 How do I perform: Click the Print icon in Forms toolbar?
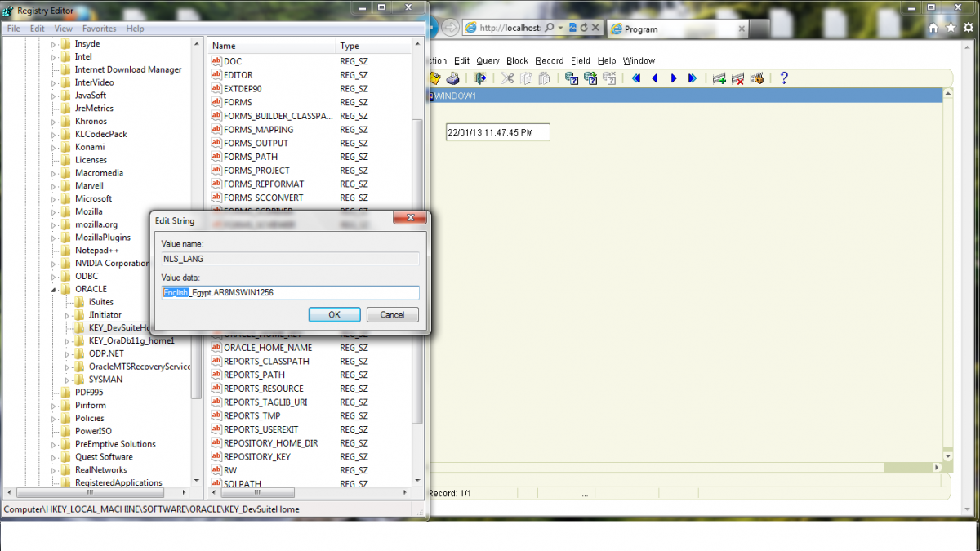tap(452, 78)
